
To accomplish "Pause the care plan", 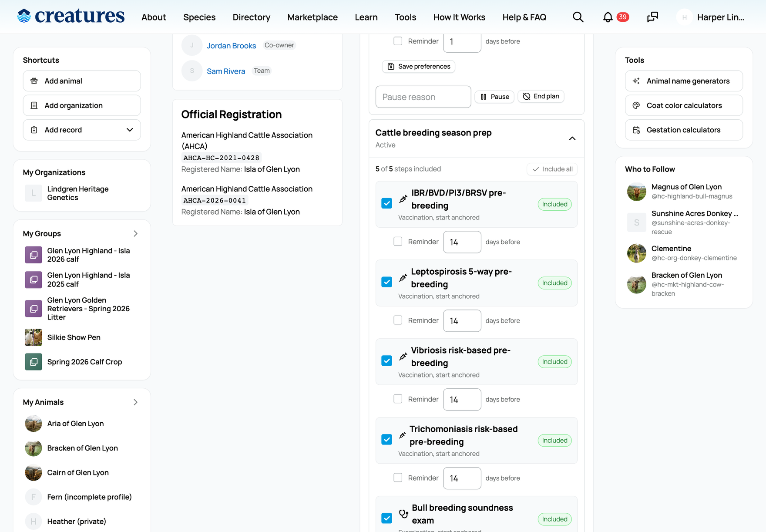I will (494, 97).
